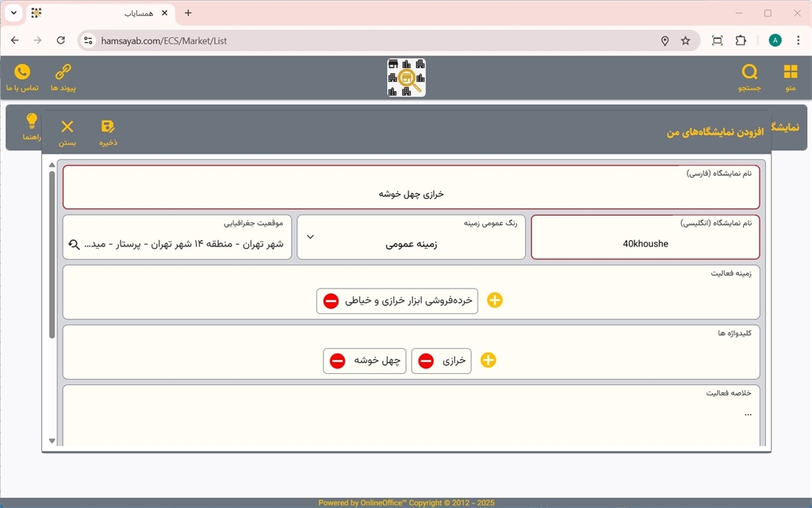
Task: Open the Menu (منو) grid icon
Action: tap(790, 72)
